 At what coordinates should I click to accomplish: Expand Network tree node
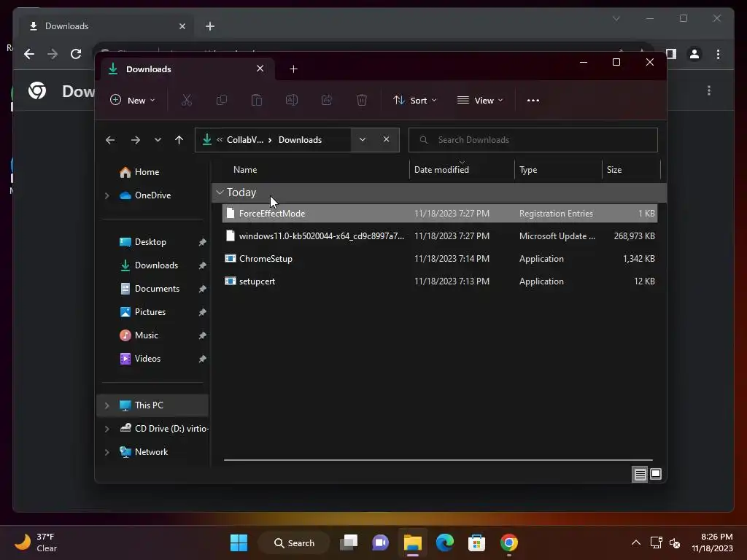click(107, 452)
